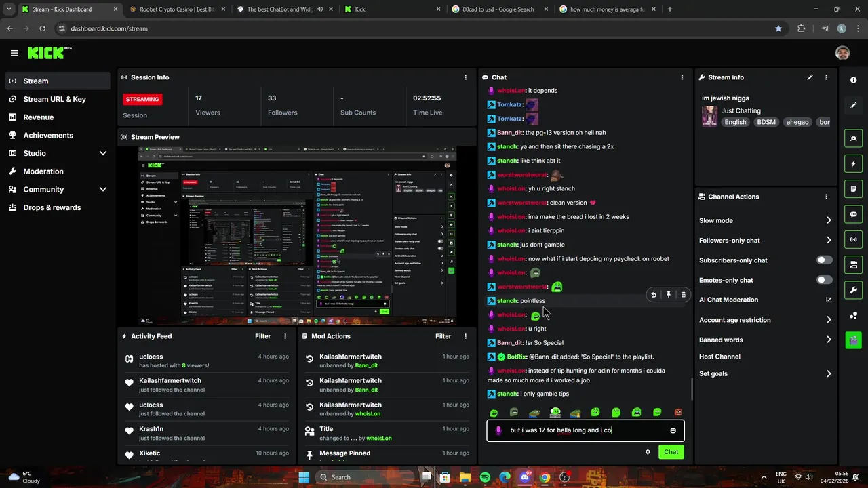Open Stream info panel three-dot options

pyautogui.click(x=826, y=77)
